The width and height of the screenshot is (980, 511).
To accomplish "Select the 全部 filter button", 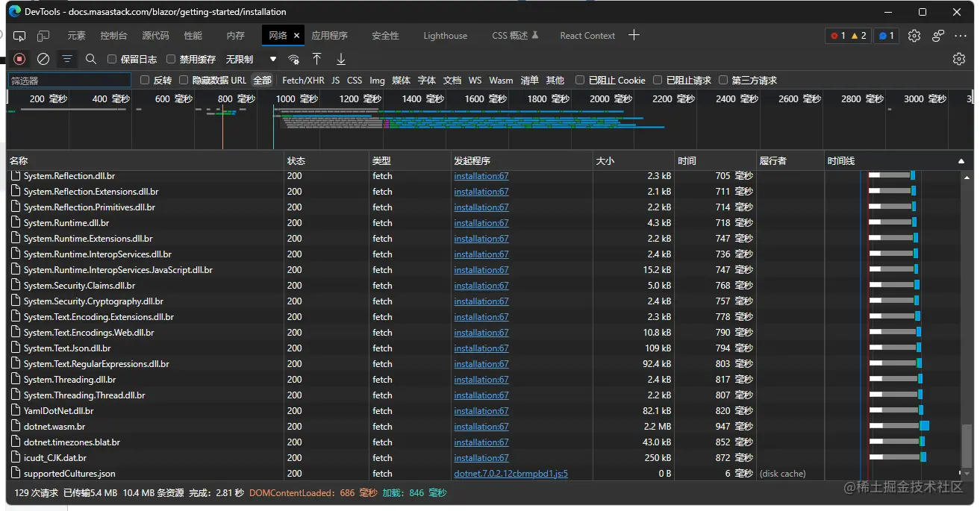I will 262,80.
